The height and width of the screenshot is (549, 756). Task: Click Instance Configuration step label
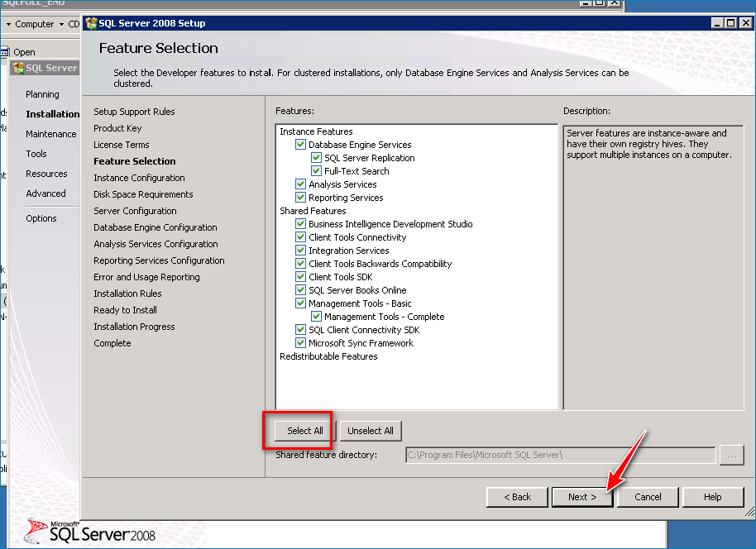[139, 178]
